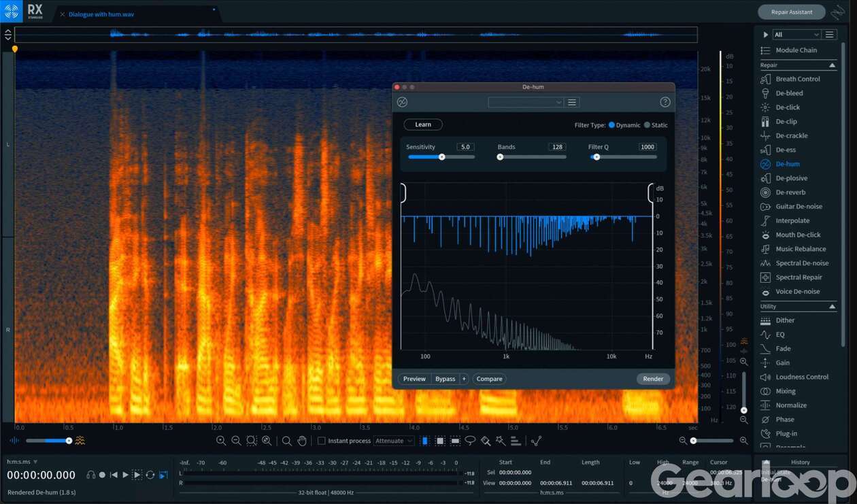Open the De-hum preset dropdown
This screenshot has width=857, height=504.
(525, 102)
